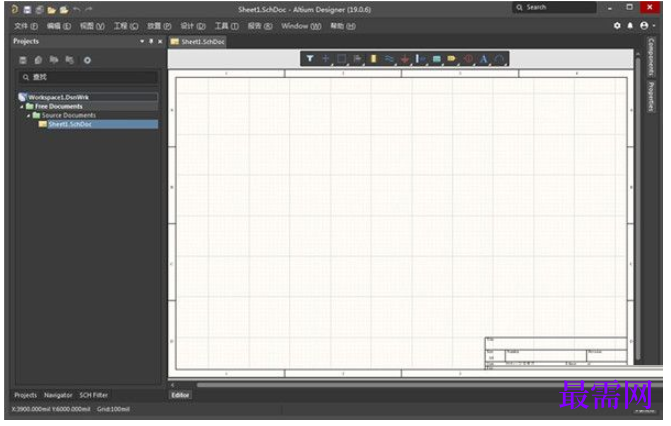Undo the last action
This screenshot has height=426, width=671.
(x=77, y=9)
